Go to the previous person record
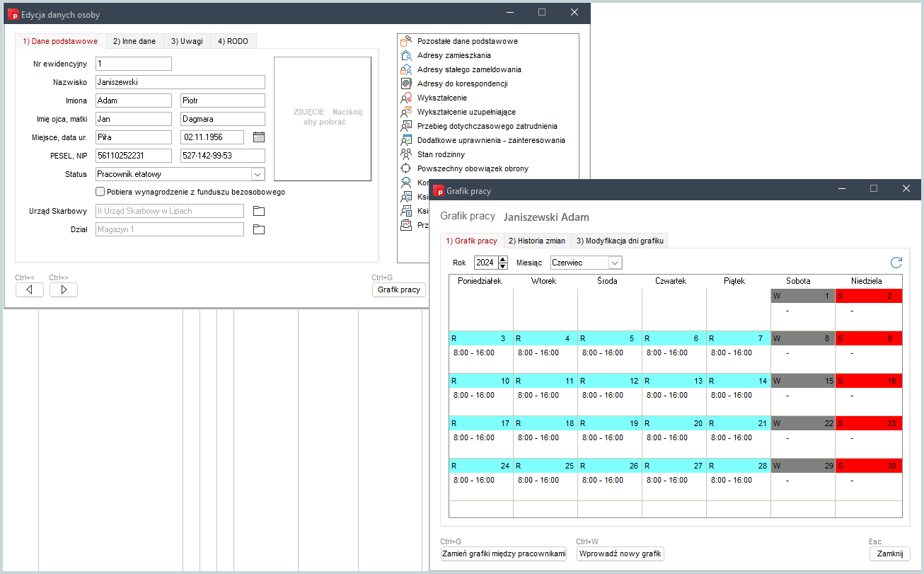The width and height of the screenshot is (924, 574). (30, 289)
